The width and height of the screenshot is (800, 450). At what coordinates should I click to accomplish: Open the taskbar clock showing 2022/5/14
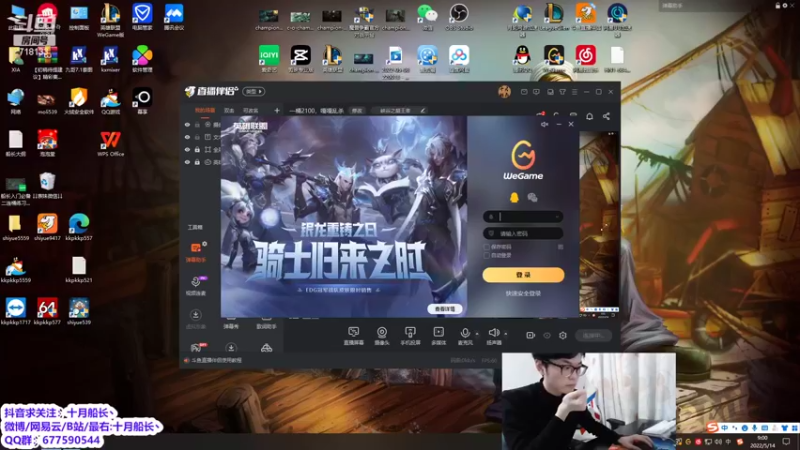(762, 442)
